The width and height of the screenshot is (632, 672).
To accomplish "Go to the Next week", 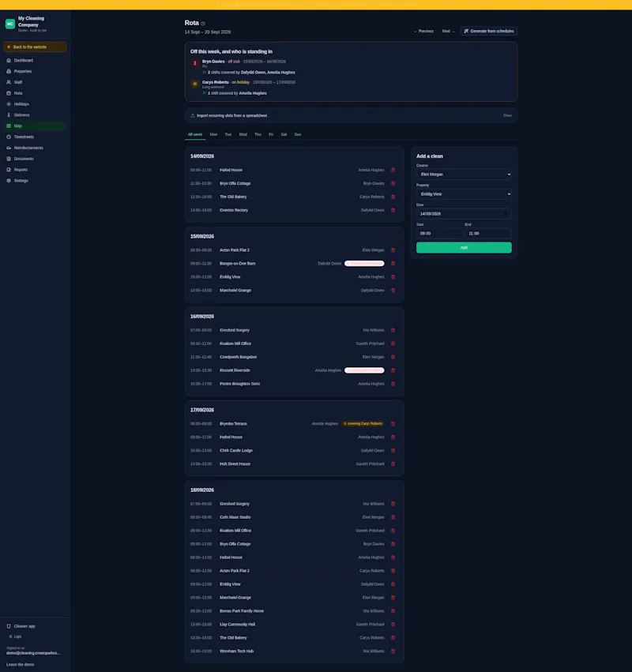I will click(448, 32).
